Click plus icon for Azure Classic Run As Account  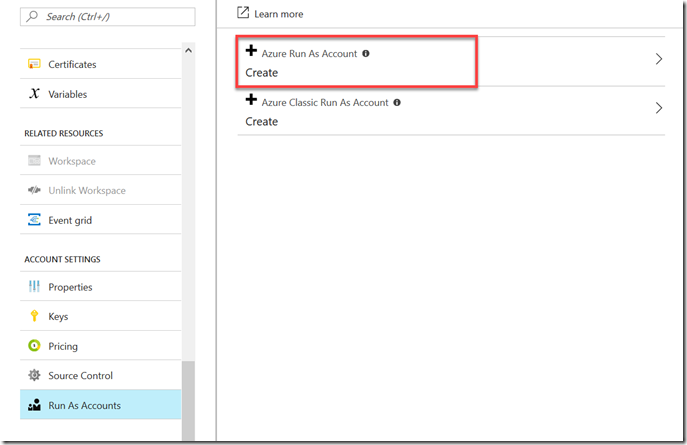(251, 99)
